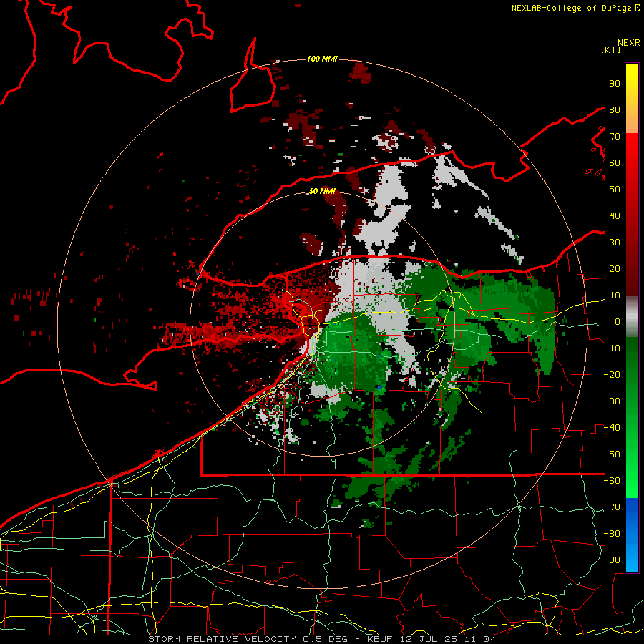Click the -70 value on the velocity scale
The height and width of the screenshot is (644, 644).
612,507
